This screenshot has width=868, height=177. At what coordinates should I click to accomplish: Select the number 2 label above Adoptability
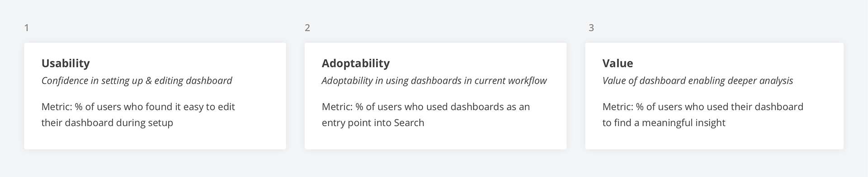coord(307,28)
